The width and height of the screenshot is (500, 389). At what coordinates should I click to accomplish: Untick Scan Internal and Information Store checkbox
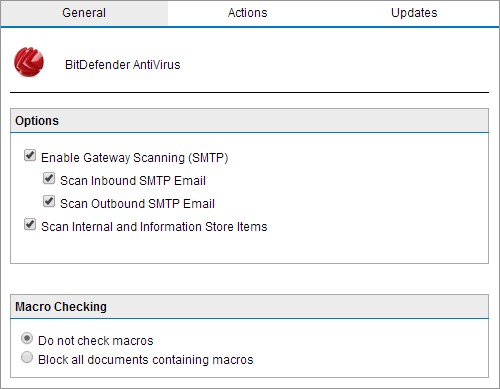[30, 224]
